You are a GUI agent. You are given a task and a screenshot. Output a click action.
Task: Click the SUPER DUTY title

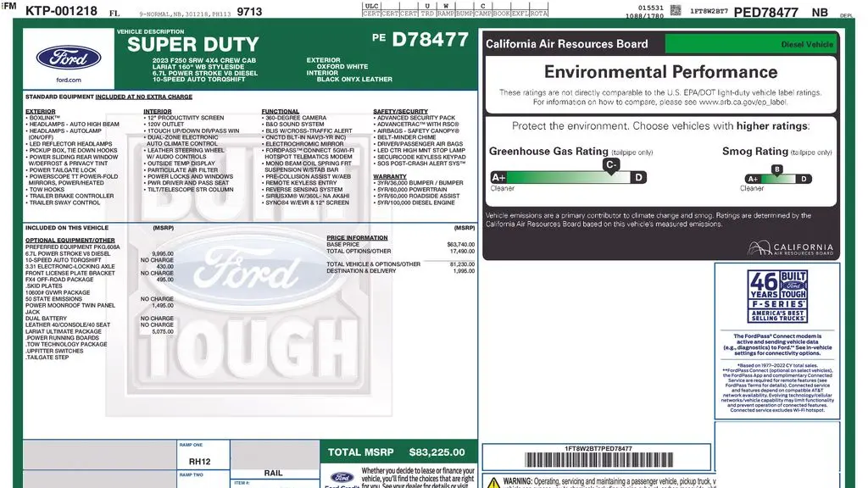(193, 44)
